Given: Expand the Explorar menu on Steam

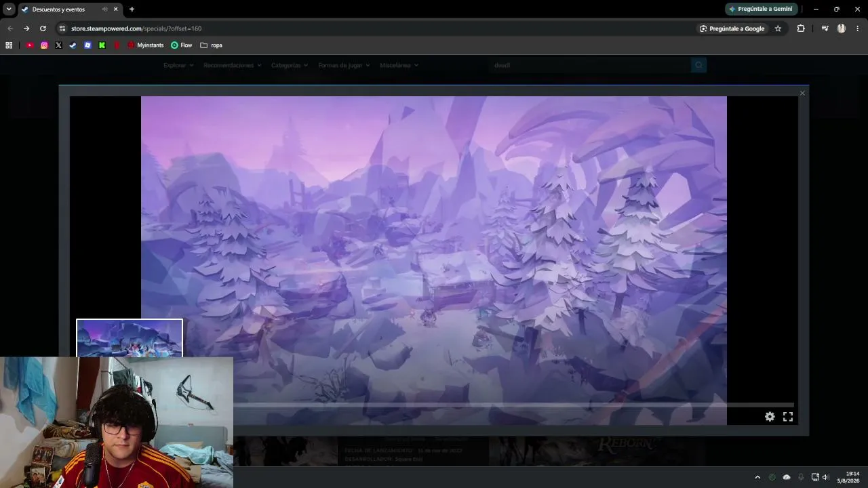Looking at the screenshot, I should 178,65.
